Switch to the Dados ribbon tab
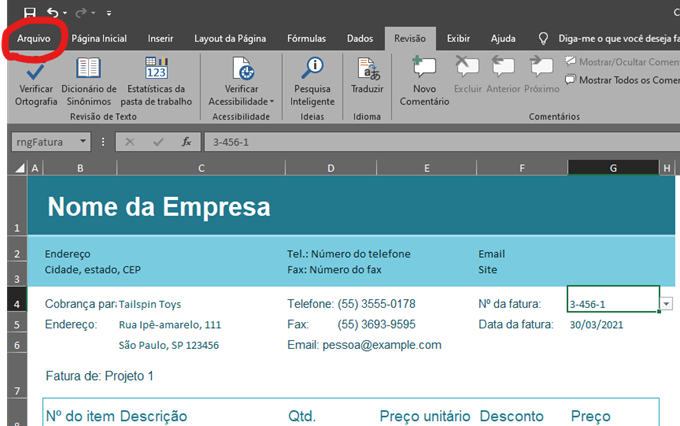Viewport: 680px width, 426px height. [x=360, y=38]
